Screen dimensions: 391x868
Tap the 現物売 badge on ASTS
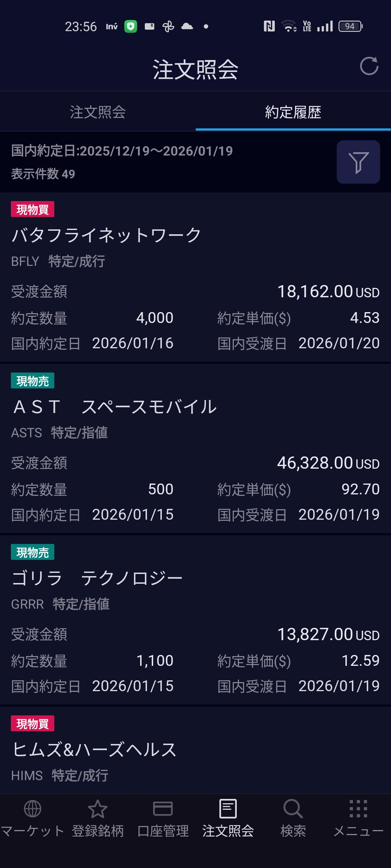coord(33,381)
